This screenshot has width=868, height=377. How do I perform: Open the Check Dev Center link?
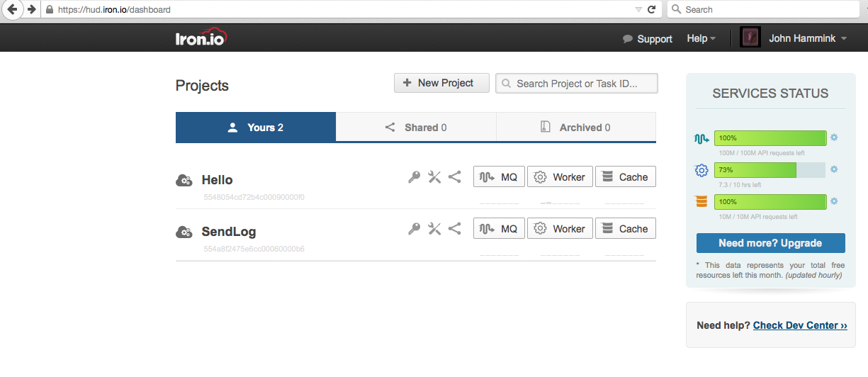coord(800,325)
